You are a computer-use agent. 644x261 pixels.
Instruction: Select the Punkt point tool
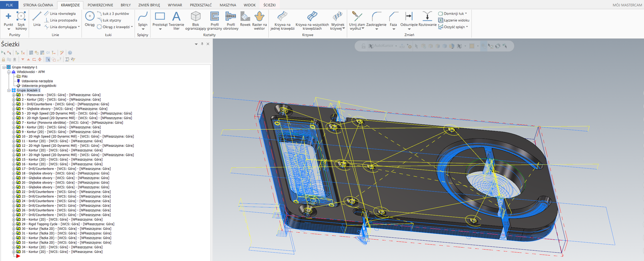8,20
